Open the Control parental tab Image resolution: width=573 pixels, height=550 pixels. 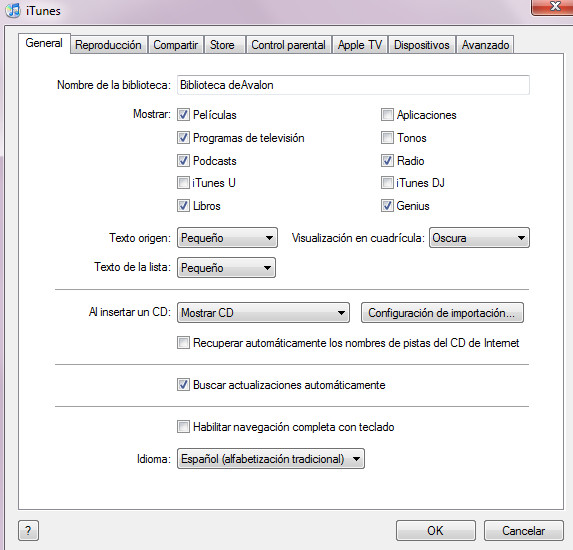288,45
